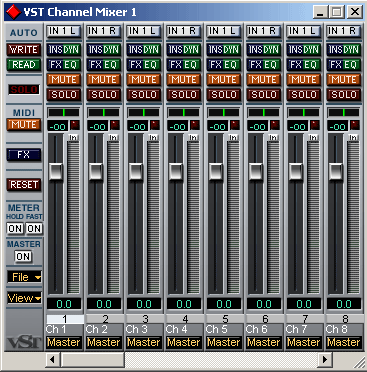Click the pan control of channel 4
The width and height of the screenshot is (367, 372).
coord(184,112)
